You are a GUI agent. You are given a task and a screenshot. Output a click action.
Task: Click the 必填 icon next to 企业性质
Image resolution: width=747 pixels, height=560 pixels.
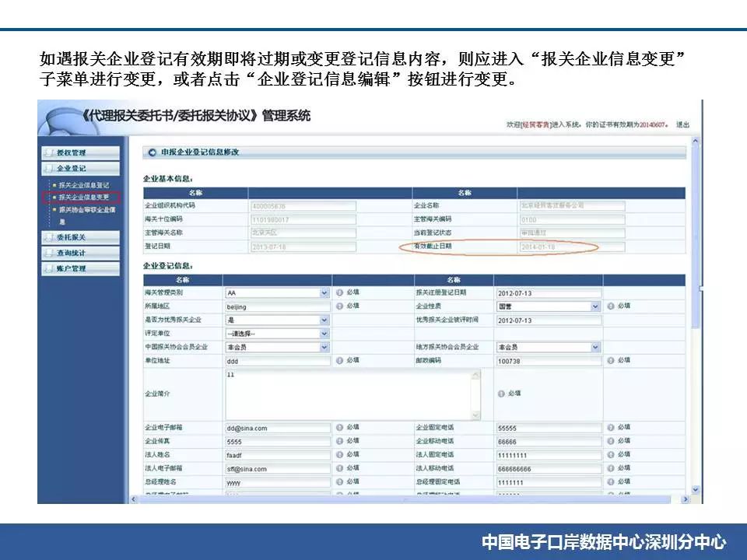click(611, 306)
